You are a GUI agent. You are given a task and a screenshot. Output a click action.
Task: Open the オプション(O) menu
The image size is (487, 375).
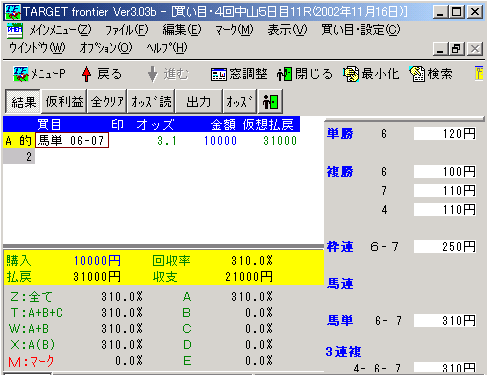click(106, 48)
